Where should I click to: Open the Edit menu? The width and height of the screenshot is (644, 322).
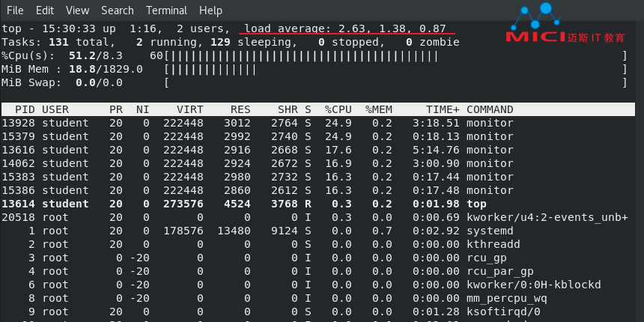[x=45, y=10]
